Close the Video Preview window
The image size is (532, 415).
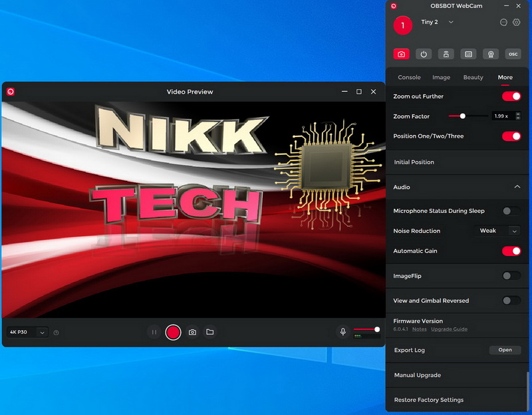coord(373,92)
